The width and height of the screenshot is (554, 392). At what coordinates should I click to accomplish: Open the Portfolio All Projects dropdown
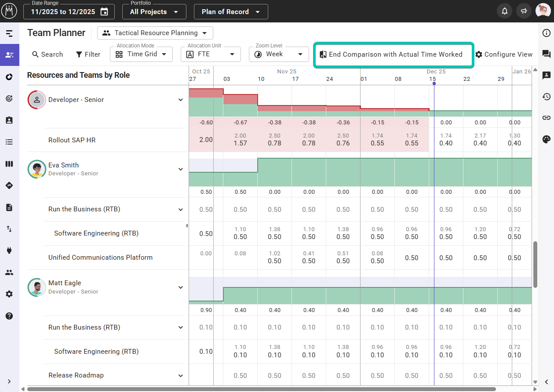click(x=154, y=12)
